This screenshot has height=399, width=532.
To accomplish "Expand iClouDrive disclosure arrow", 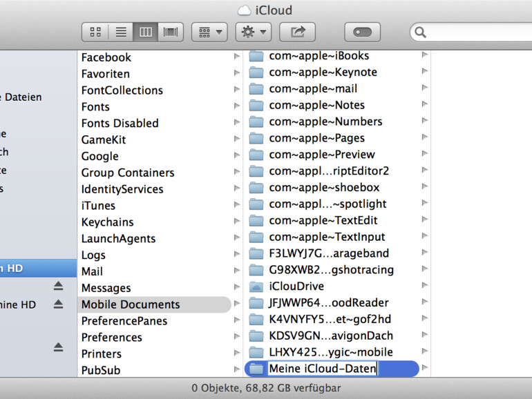I will [424, 285].
